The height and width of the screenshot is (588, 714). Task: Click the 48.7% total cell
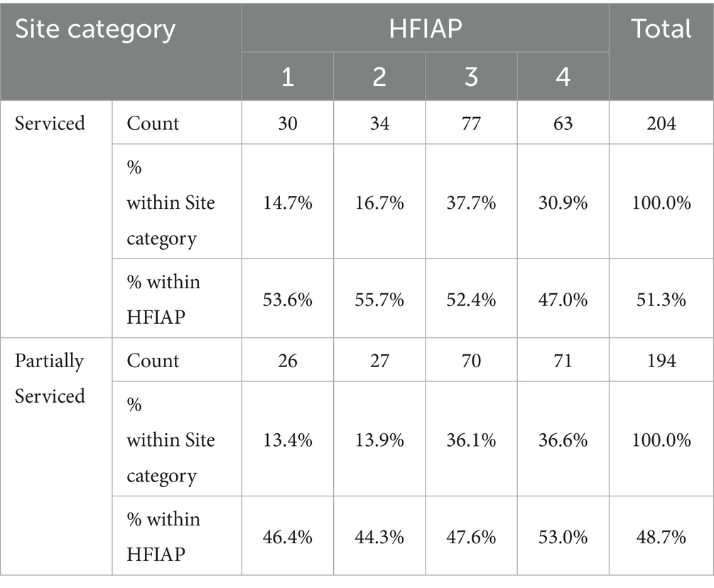point(661,535)
